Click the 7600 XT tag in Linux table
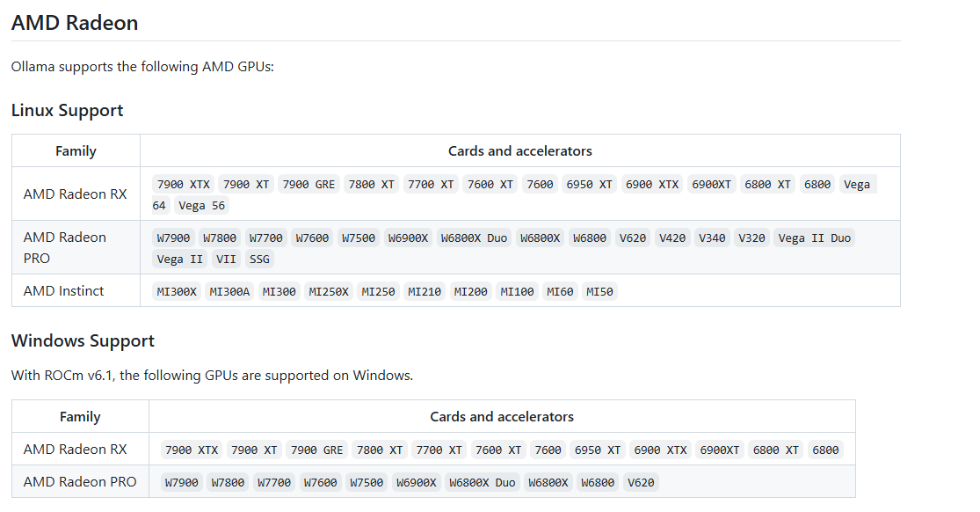The height and width of the screenshot is (512, 980). 490,185
